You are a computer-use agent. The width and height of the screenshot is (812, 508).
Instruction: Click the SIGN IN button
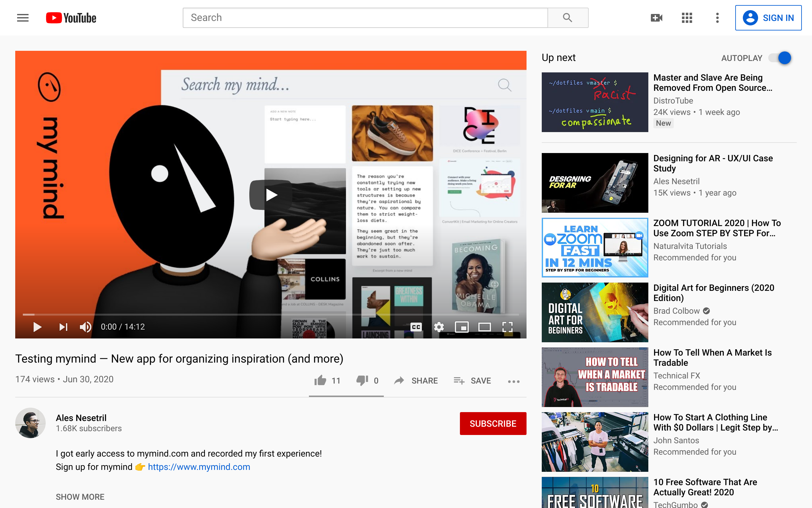point(768,18)
